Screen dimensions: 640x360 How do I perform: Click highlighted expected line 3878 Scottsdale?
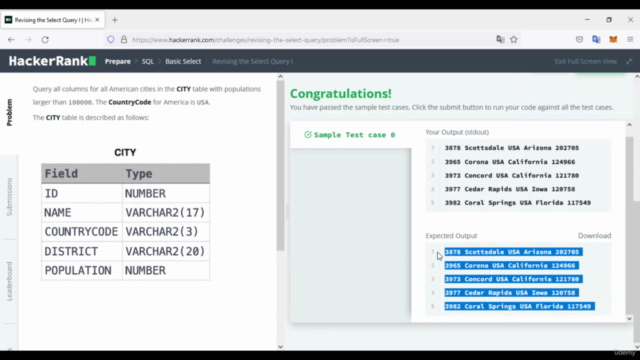(513, 252)
